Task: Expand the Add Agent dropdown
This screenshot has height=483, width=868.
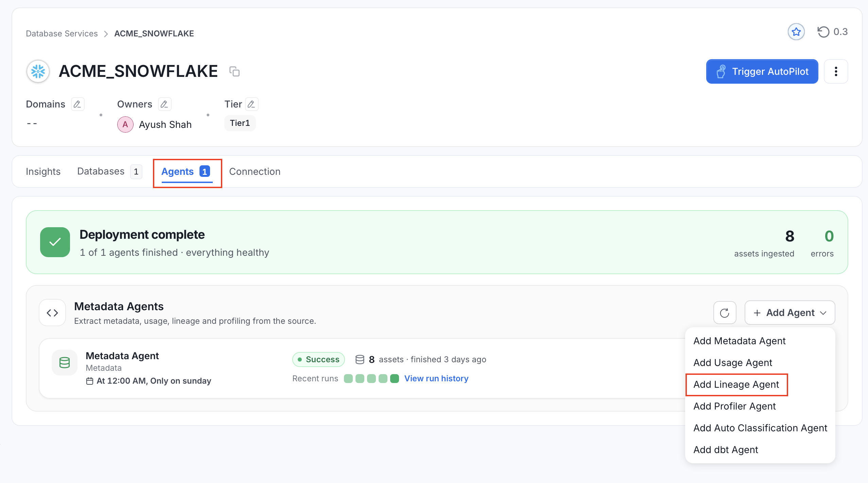Action: coord(790,313)
